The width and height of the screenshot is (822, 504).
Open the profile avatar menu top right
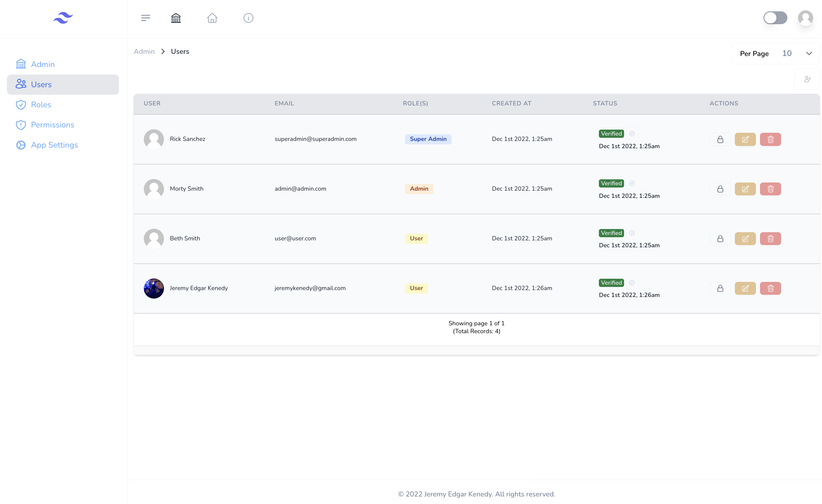(x=805, y=18)
